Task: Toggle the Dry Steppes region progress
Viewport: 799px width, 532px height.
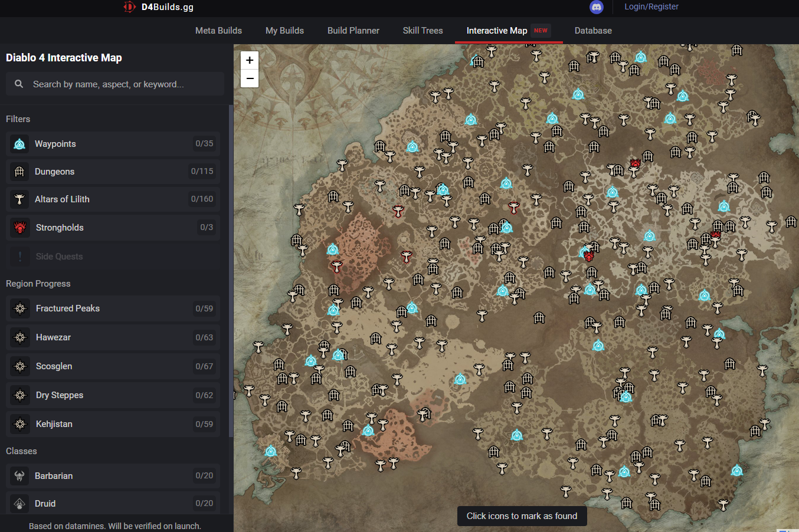Action: [113, 395]
